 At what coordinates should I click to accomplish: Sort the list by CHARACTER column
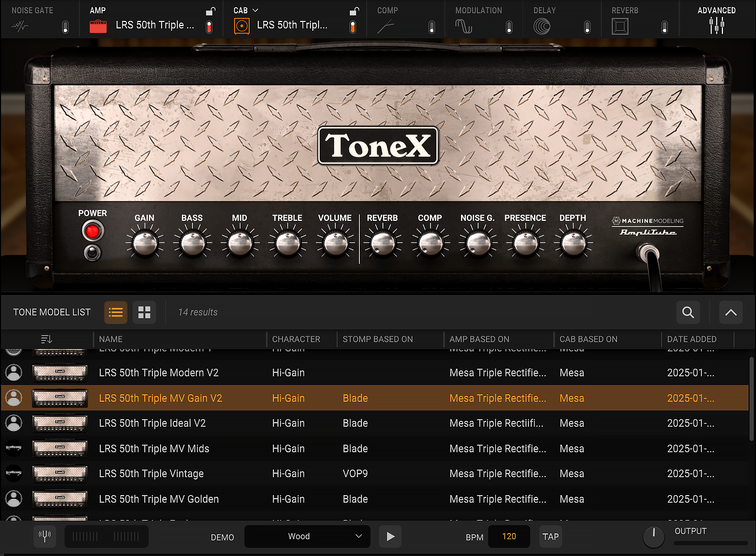click(296, 339)
